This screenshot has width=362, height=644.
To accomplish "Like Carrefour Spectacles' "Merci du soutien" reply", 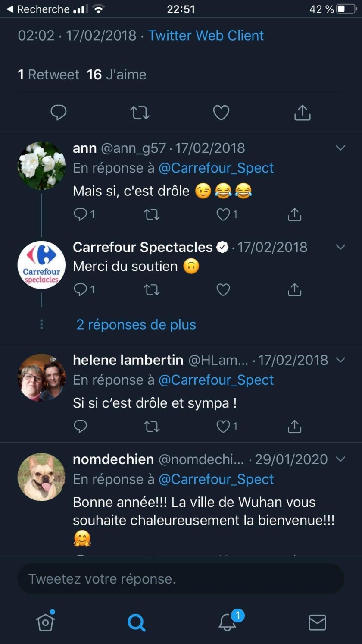I will coord(223,289).
